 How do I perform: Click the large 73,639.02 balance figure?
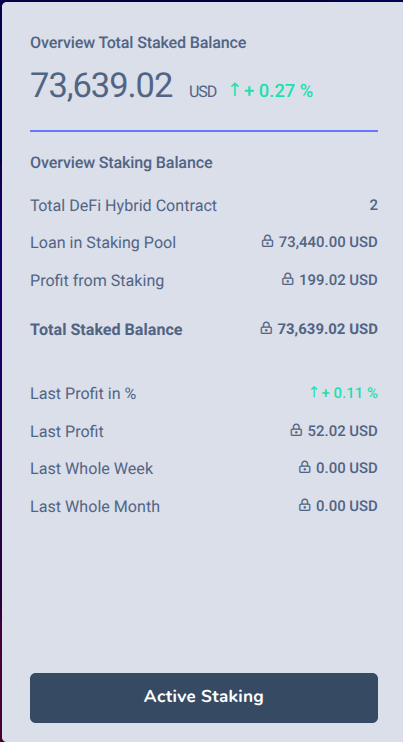(x=102, y=86)
